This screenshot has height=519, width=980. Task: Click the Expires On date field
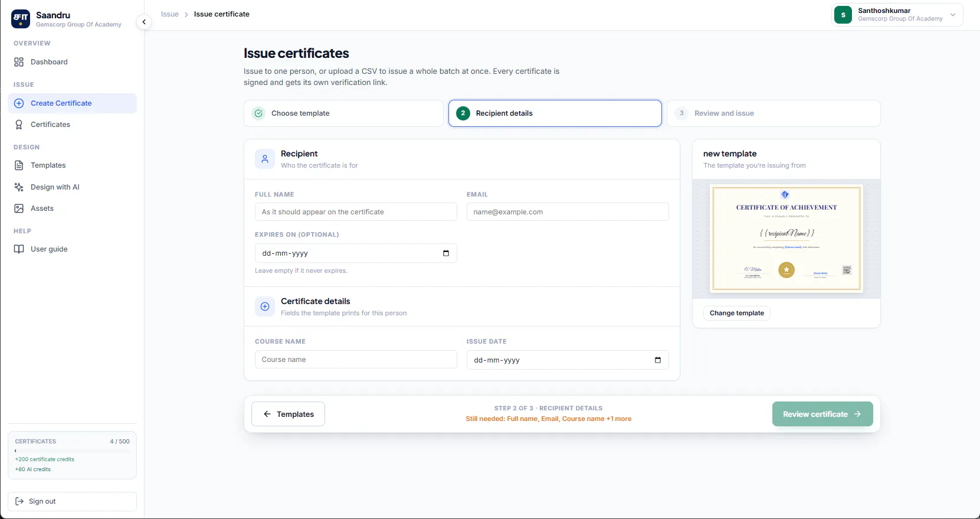pos(356,253)
